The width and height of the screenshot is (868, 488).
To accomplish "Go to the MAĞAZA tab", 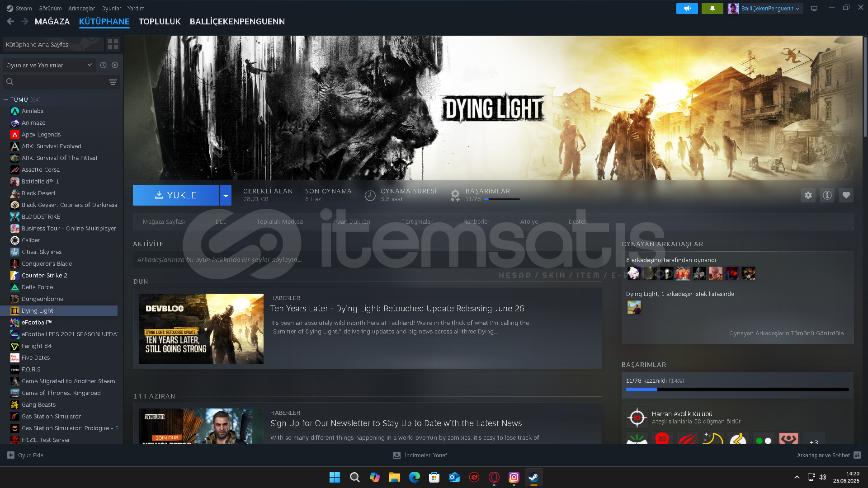I will click(x=52, y=22).
